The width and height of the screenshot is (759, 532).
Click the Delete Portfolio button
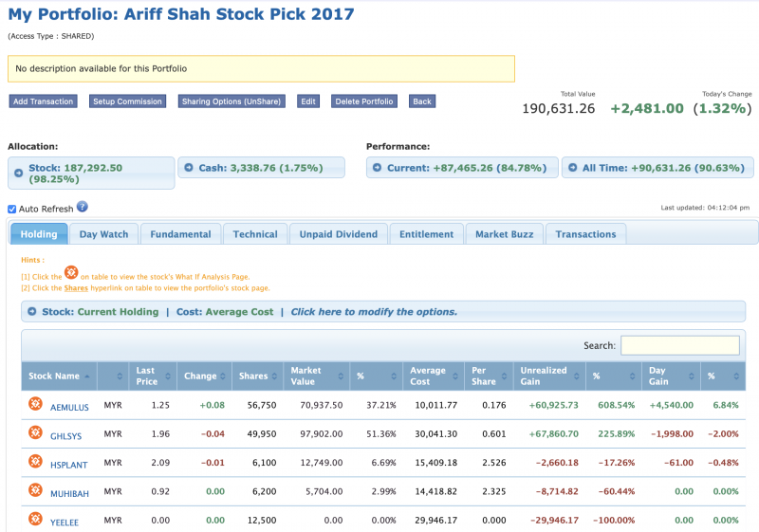coord(365,101)
